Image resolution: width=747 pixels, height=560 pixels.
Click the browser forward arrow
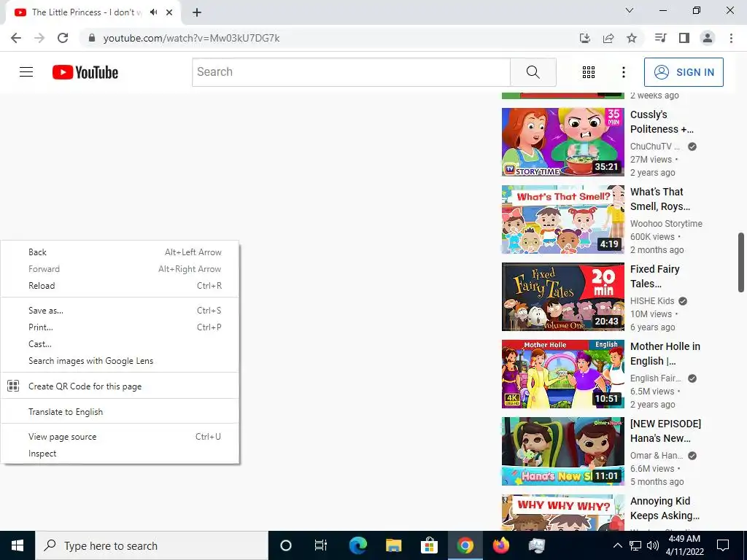pos(39,38)
